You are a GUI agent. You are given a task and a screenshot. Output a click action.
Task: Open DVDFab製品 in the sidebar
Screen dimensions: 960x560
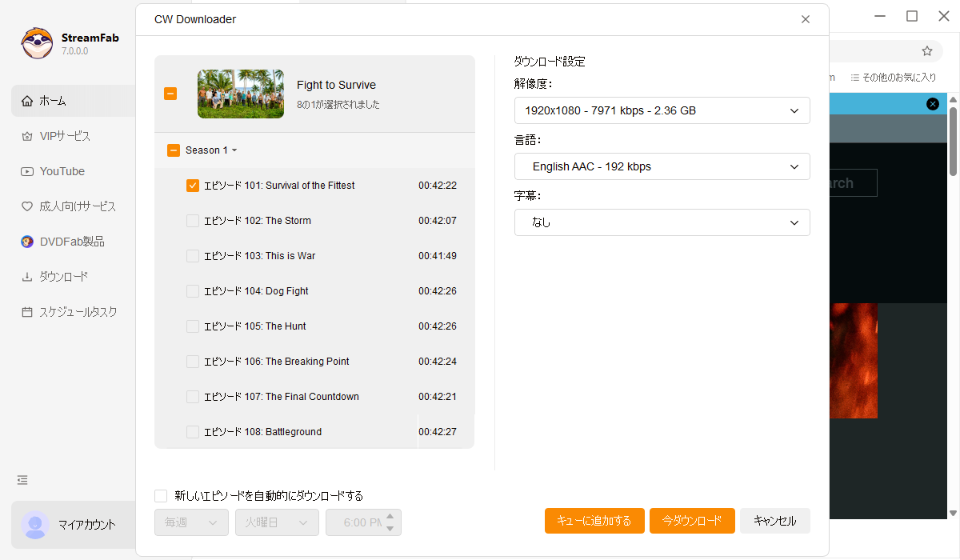pyautogui.click(x=71, y=242)
